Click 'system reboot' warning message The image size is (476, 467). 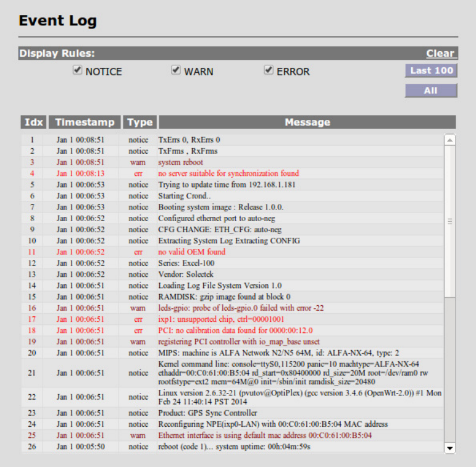point(180,162)
